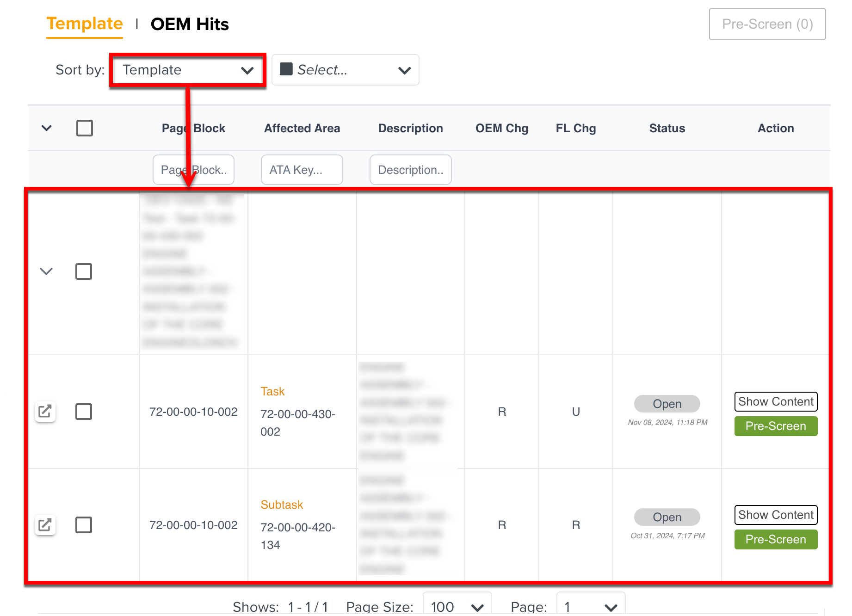This screenshot has height=616, width=852.
Task: Open external link icon for Task row
Action: tap(45, 411)
